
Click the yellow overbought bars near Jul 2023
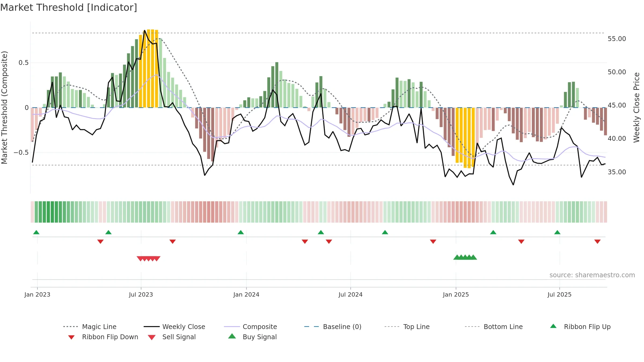[x=149, y=69]
